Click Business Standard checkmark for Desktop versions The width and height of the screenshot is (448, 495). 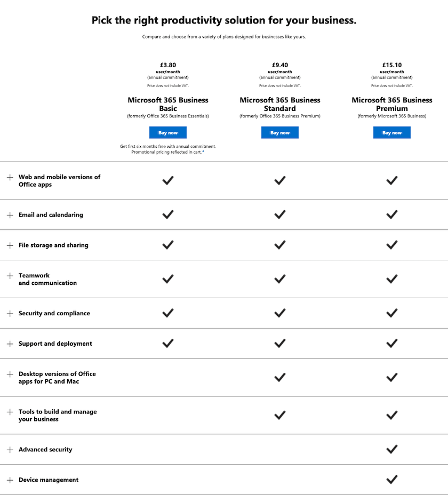(x=280, y=378)
